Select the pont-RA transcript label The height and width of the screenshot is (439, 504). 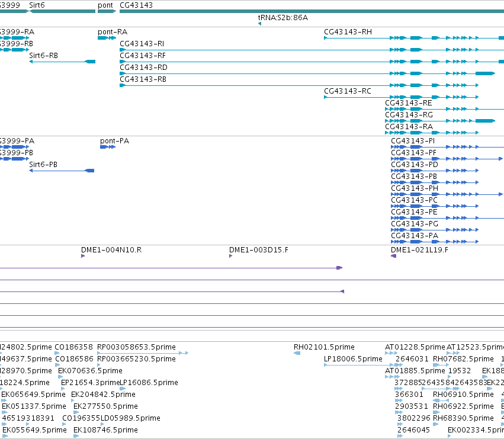[113, 32]
